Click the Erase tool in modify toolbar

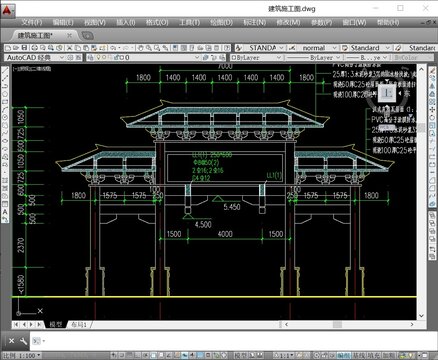click(432, 70)
